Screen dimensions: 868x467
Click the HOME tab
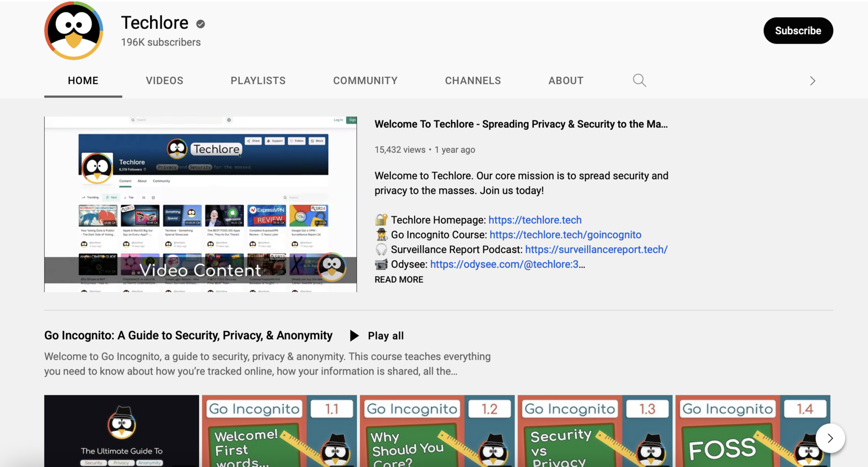83,81
